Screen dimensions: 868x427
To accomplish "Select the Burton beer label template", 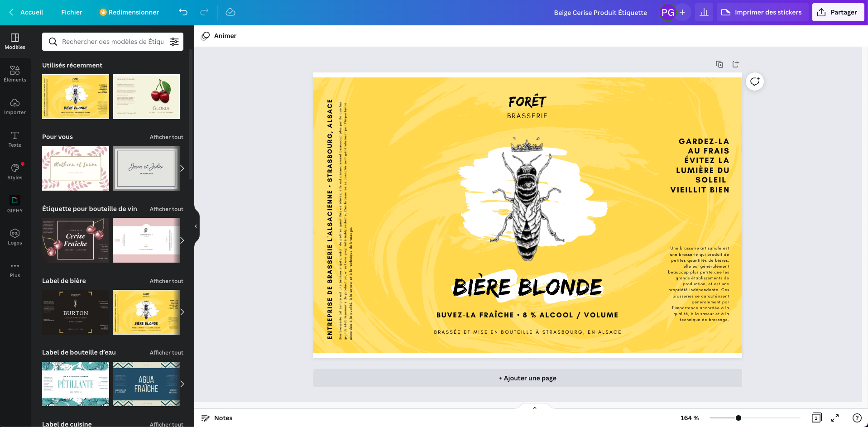I will (x=76, y=312).
